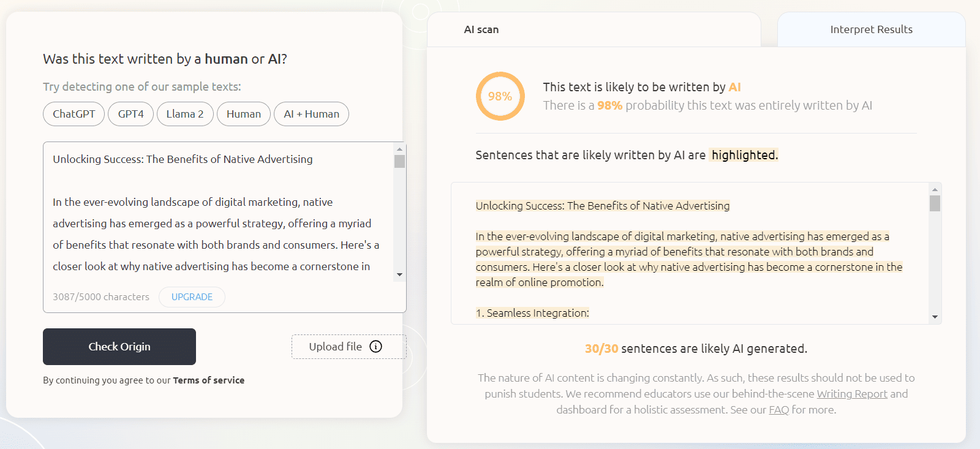
Task: Open the Interpret Results tab
Action: 871,29
